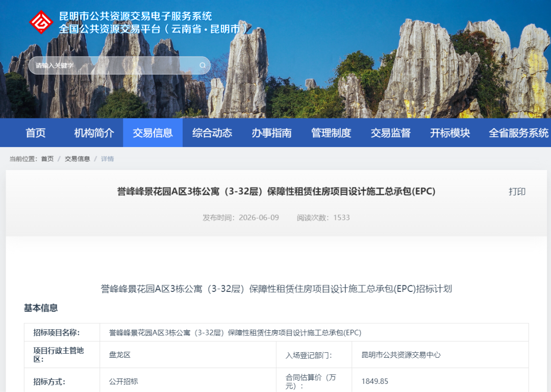Click the 公开招标 table cell

pos(188,381)
